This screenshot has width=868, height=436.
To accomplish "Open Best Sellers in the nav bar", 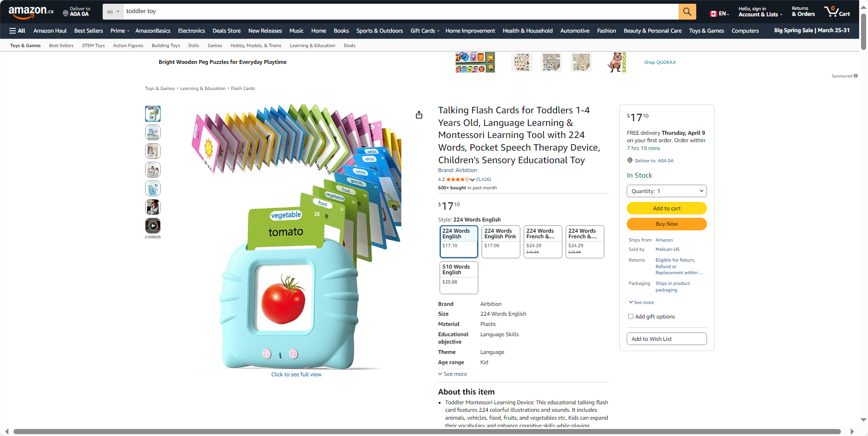I will coord(89,31).
